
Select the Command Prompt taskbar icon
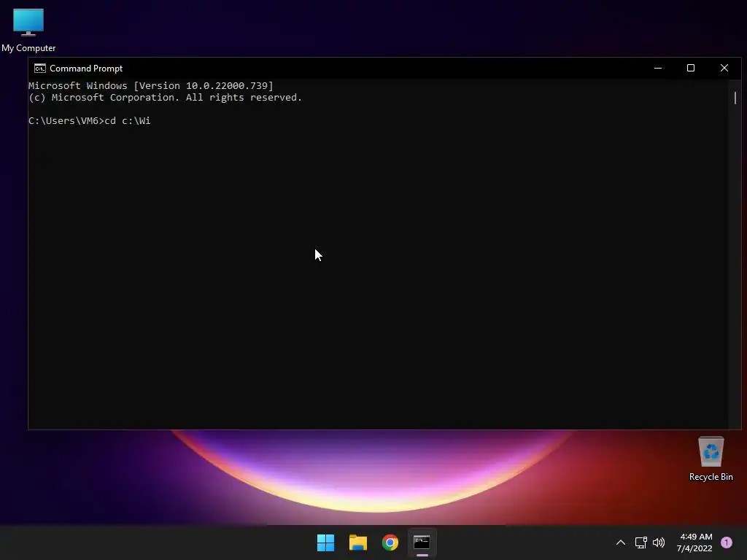point(422,542)
